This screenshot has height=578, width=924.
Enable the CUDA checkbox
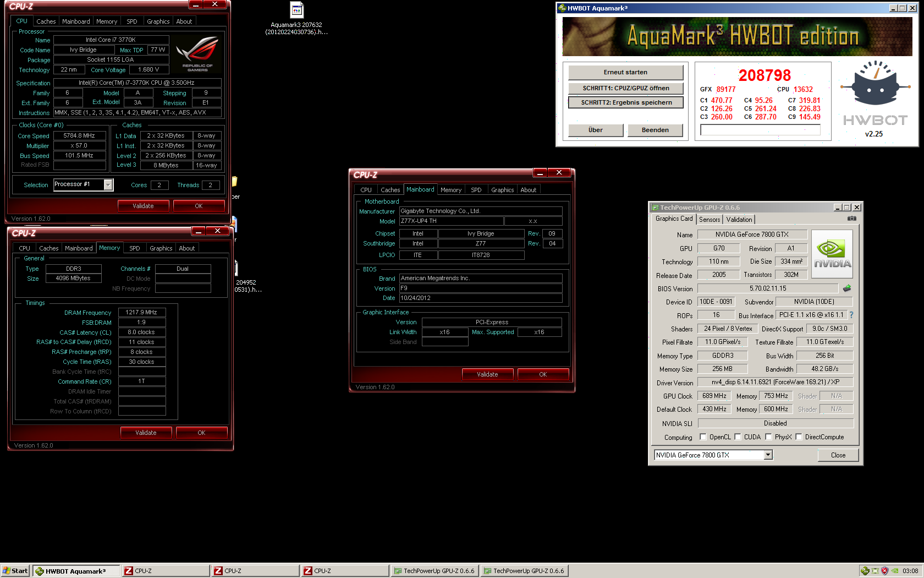click(738, 437)
